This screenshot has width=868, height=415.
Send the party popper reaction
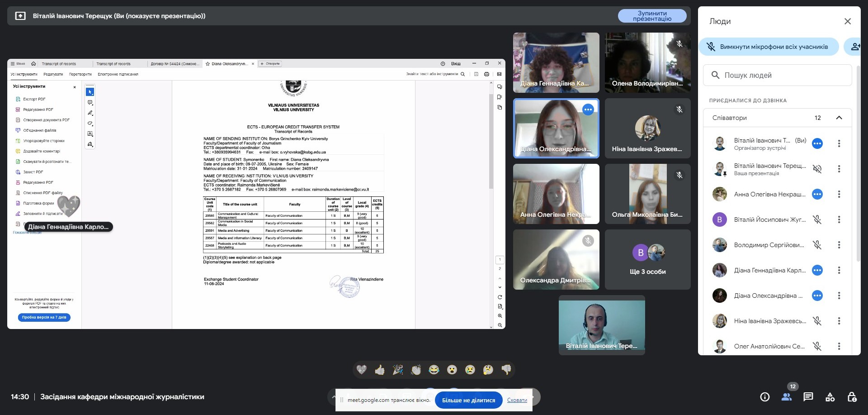coord(398,370)
